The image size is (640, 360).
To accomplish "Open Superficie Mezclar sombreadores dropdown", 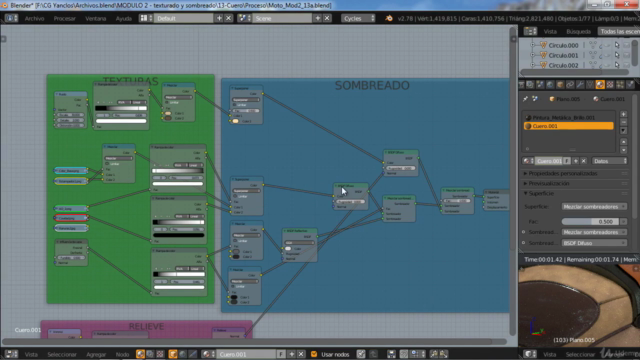I will (x=594, y=207).
